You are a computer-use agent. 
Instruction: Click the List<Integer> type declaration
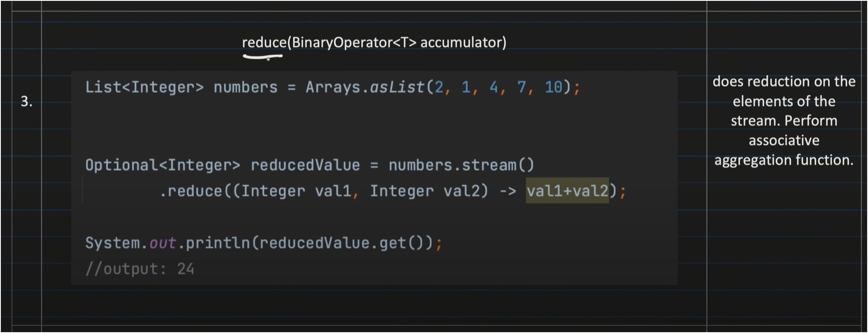(144, 87)
